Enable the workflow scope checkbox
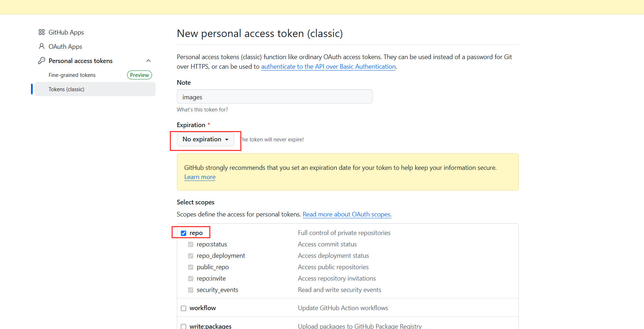 pos(184,308)
